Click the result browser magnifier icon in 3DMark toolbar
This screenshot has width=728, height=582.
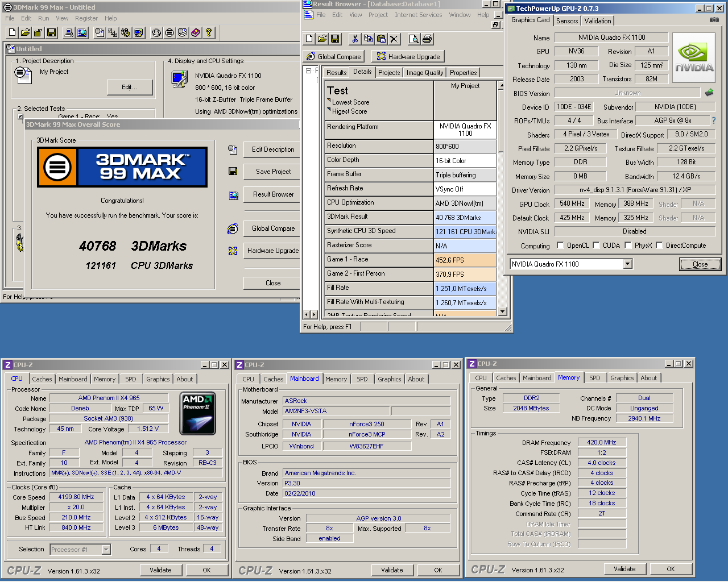tap(82, 32)
